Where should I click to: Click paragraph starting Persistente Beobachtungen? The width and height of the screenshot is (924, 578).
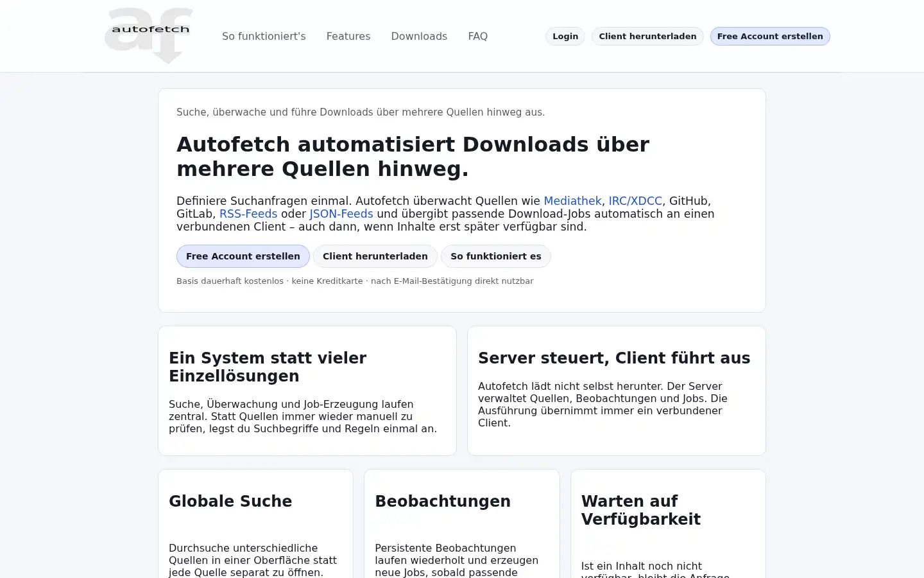pyautogui.click(x=457, y=560)
